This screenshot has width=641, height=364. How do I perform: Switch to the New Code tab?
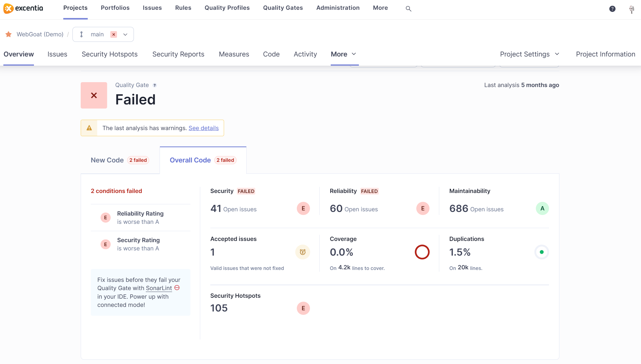click(107, 160)
